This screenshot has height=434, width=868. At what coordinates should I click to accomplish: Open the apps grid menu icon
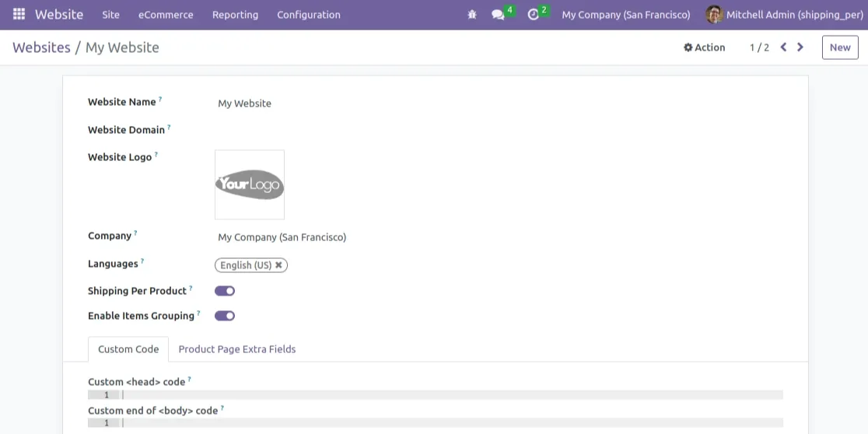(x=19, y=14)
